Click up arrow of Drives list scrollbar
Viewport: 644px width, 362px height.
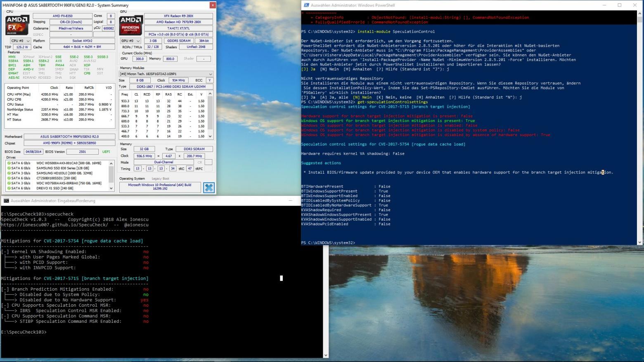(111, 163)
